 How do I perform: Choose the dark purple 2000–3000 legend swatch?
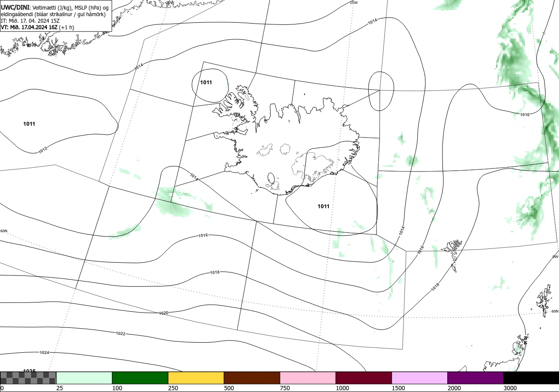click(476, 378)
